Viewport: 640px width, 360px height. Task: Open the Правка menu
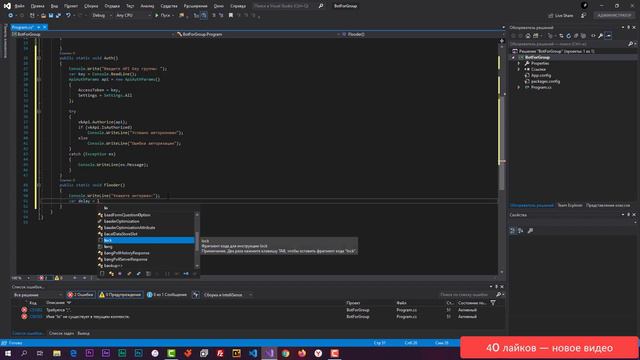pyautogui.click(x=38, y=6)
